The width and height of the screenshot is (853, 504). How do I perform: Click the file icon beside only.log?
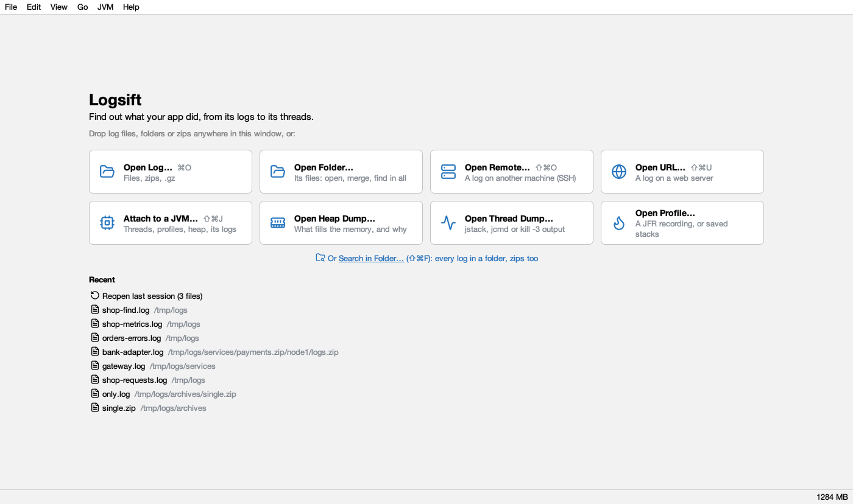(95, 393)
